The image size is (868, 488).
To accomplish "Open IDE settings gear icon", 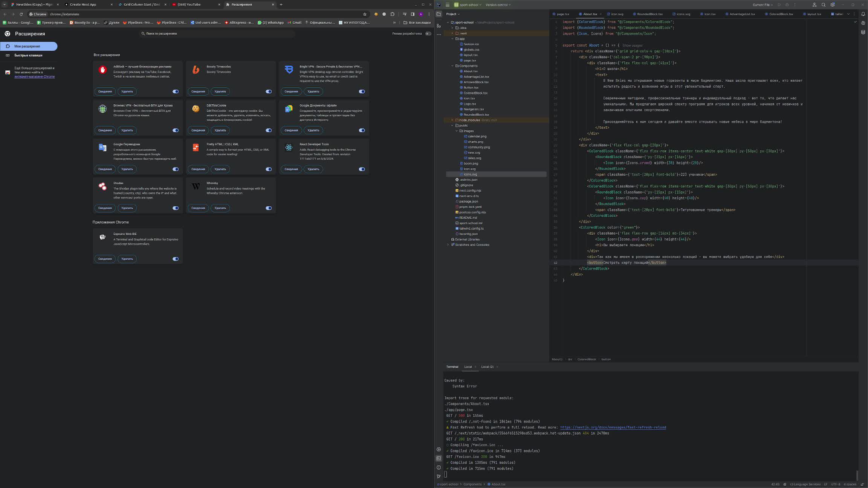I will (833, 5).
